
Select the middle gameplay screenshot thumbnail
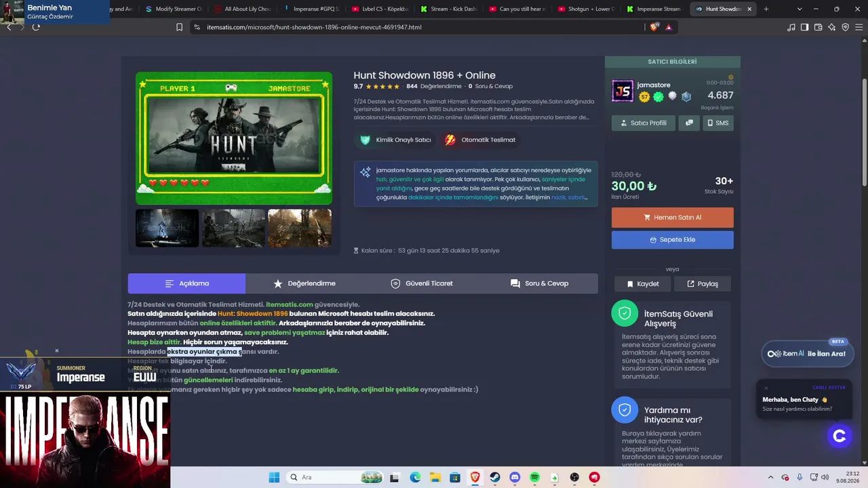pyautogui.click(x=233, y=228)
